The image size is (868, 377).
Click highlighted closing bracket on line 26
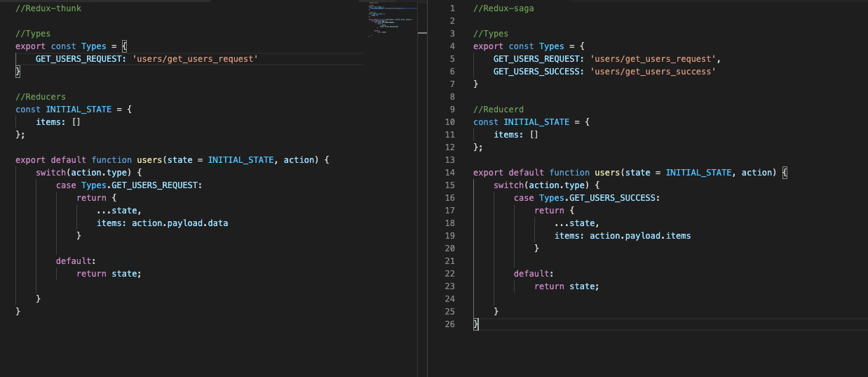476,324
